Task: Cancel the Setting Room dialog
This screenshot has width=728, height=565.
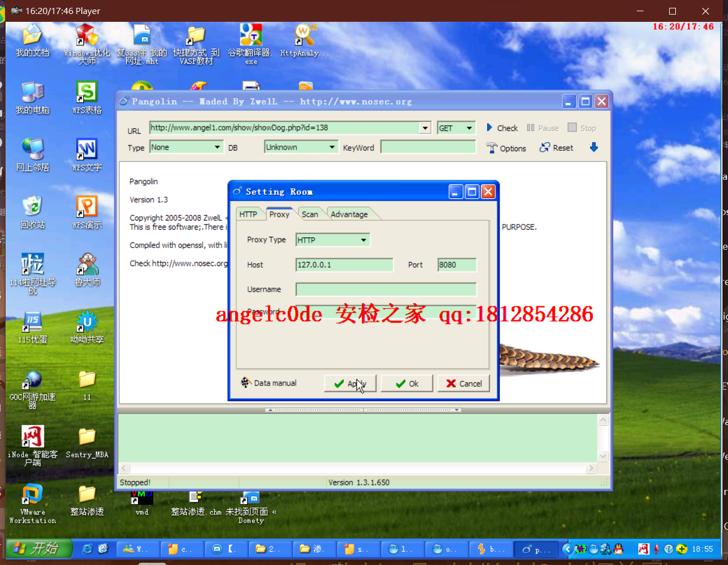Action: point(464,384)
